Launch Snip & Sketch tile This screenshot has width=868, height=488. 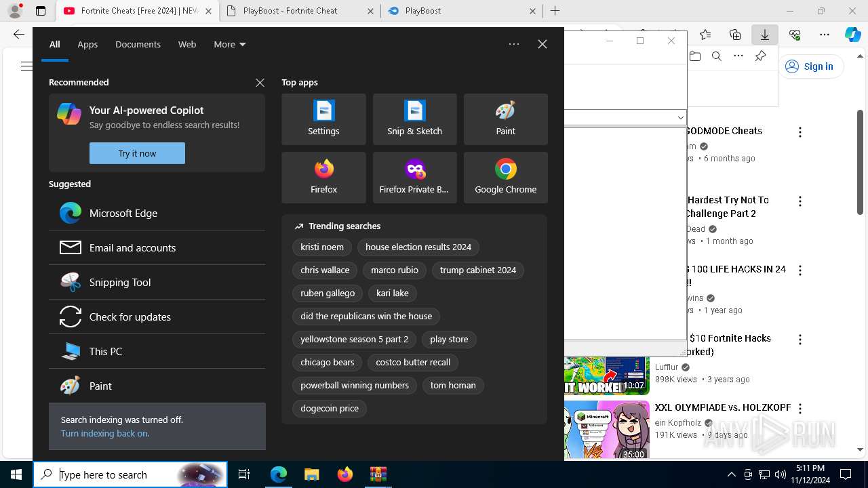pyautogui.click(x=414, y=119)
